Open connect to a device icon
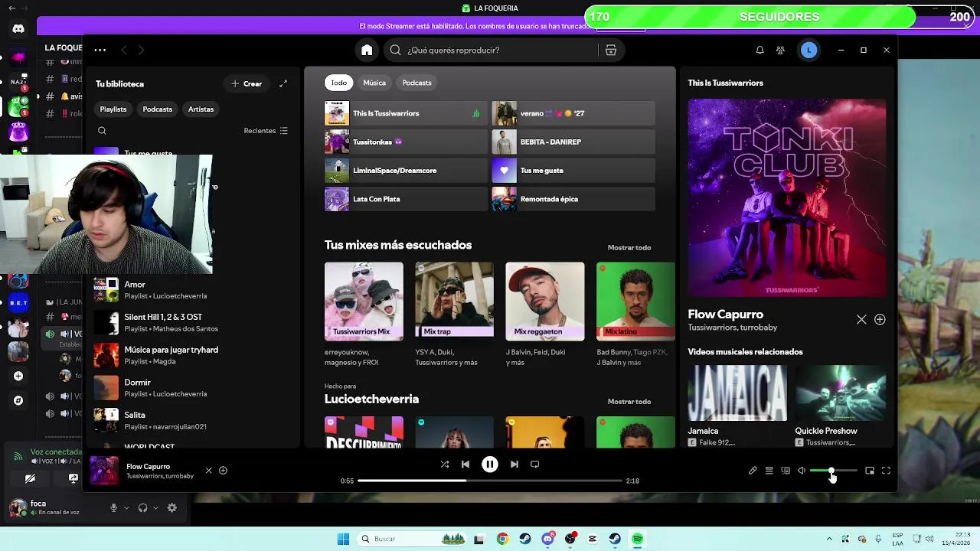 tap(786, 471)
